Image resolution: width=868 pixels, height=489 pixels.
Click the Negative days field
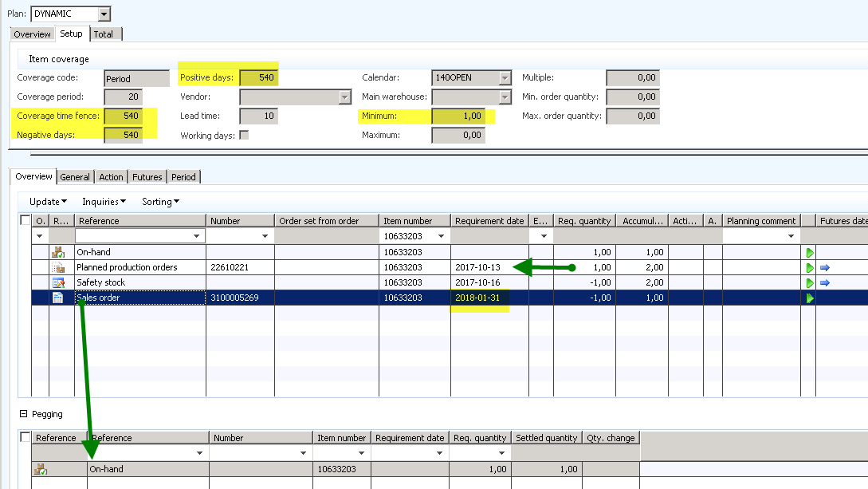(123, 135)
